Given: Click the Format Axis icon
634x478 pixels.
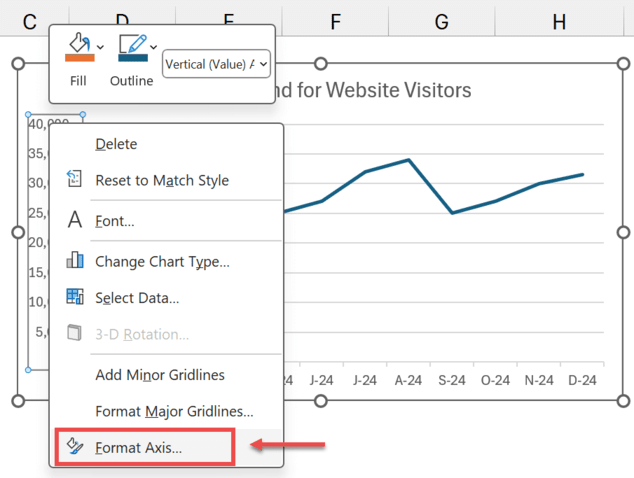Looking at the screenshot, I should tap(75, 447).
